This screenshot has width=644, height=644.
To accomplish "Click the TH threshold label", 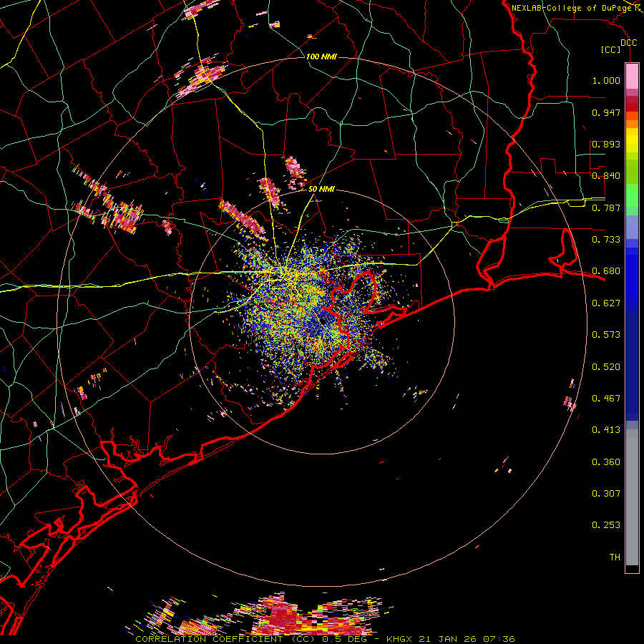I will click(x=615, y=557).
